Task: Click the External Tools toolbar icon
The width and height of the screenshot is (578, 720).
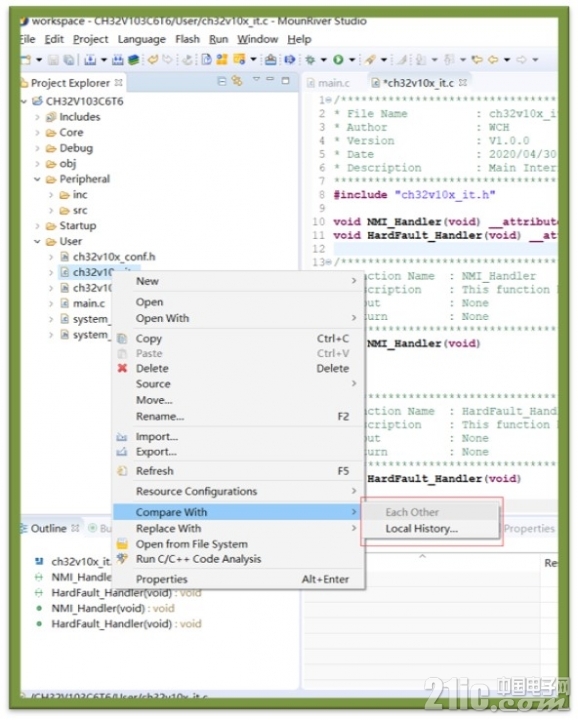Action: point(370,60)
